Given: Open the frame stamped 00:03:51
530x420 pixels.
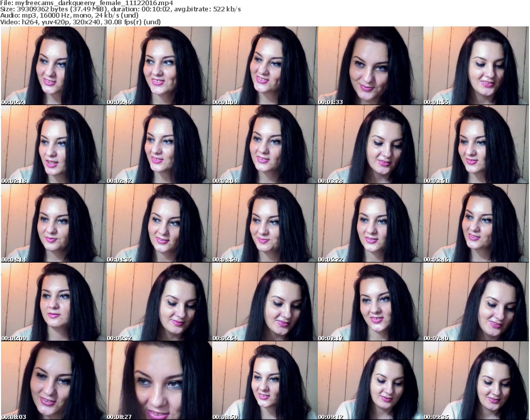Looking at the screenshot, I should pyautogui.click(x=476, y=144).
